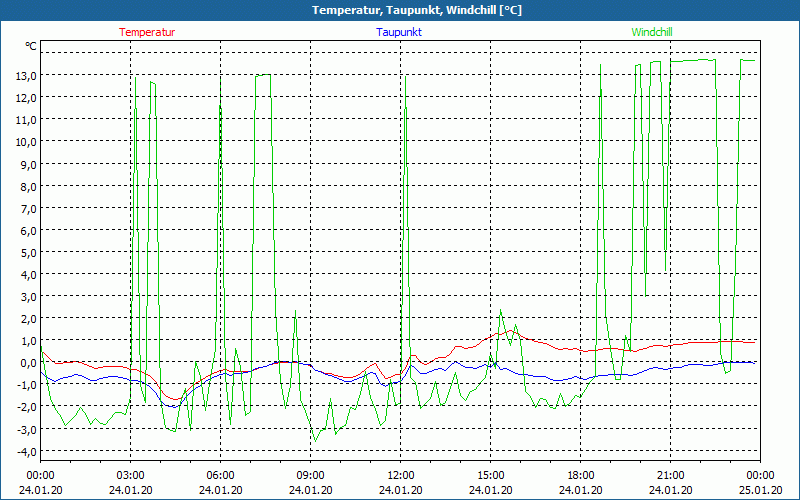
Task: Click the 18:00 time axis label
Action: [x=581, y=476]
